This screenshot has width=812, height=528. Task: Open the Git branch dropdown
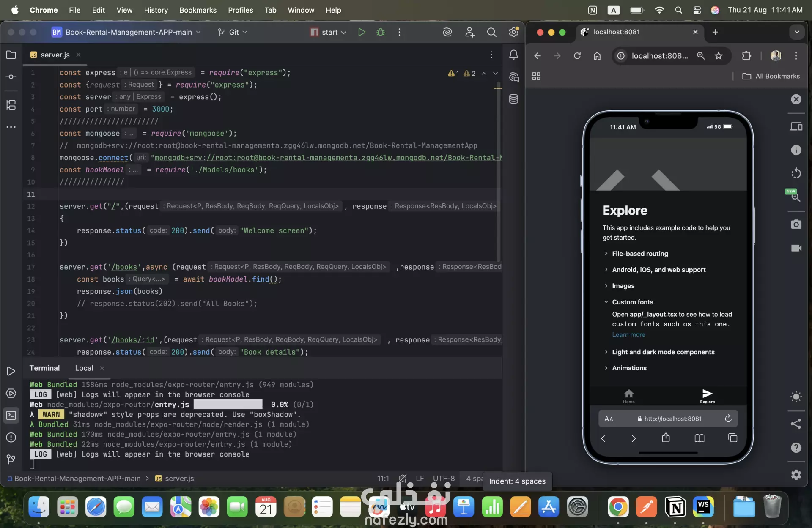point(232,32)
